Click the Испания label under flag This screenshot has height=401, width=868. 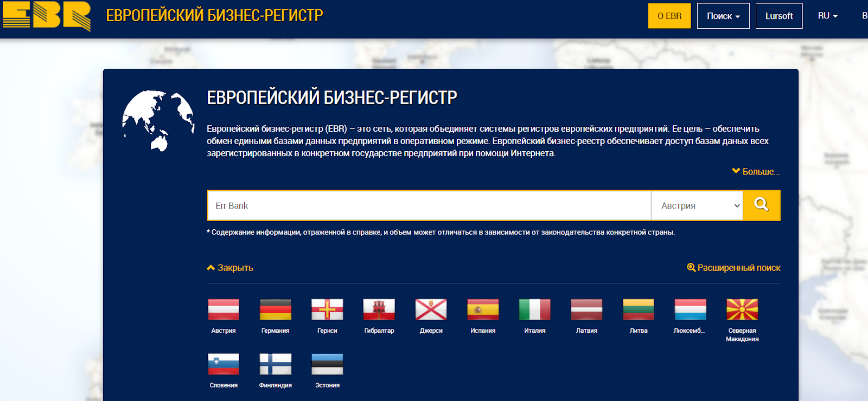[483, 331]
